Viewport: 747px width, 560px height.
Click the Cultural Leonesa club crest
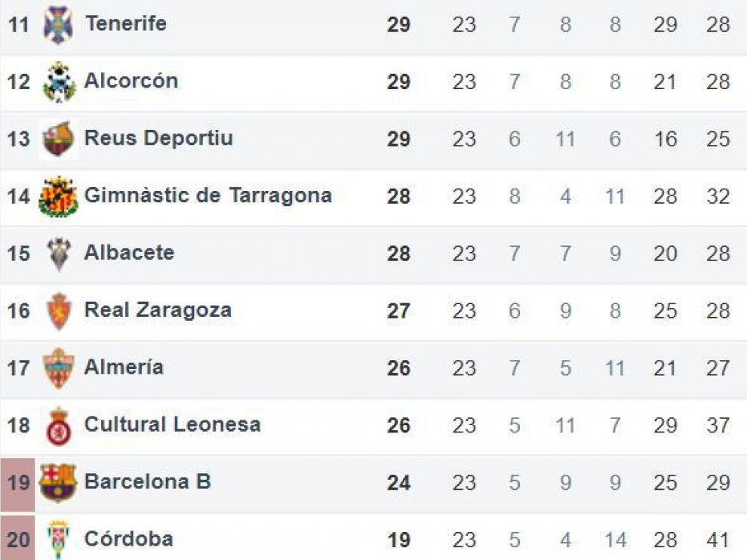click(x=59, y=426)
